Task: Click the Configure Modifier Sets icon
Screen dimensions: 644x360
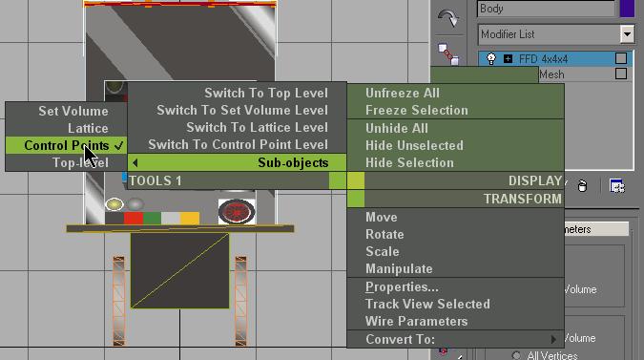Action: [x=617, y=186]
